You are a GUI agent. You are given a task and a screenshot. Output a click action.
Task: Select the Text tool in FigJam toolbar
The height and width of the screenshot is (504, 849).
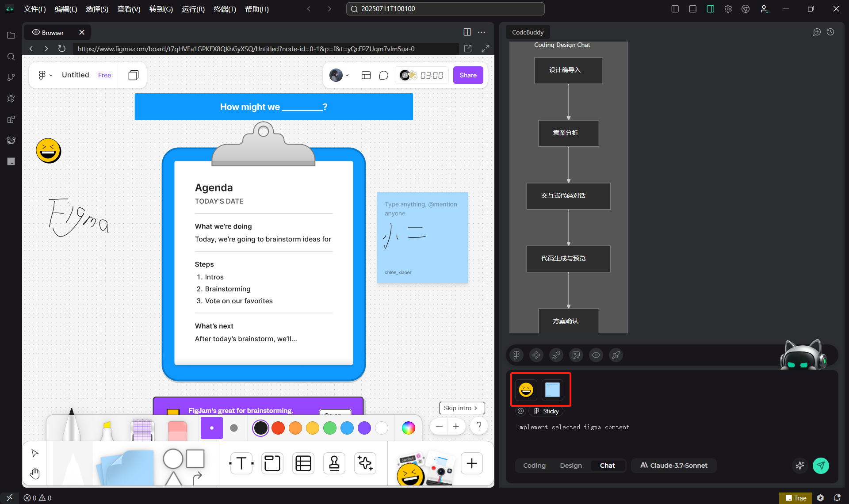[241, 463]
